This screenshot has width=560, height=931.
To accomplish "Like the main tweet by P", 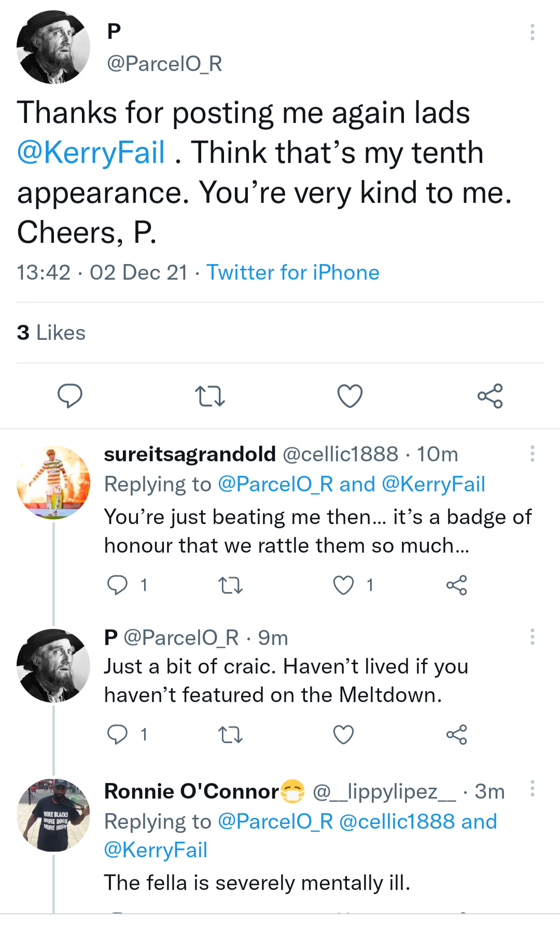I will click(350, 396).
